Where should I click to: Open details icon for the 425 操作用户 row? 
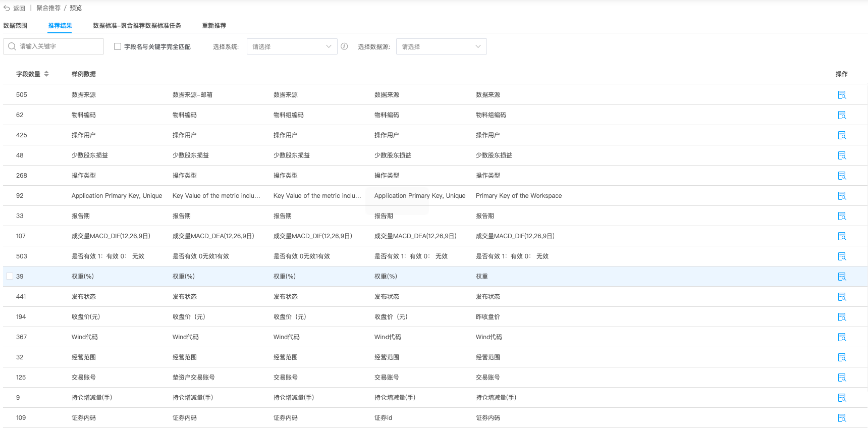pyautogui.click(x=842, y=135)
